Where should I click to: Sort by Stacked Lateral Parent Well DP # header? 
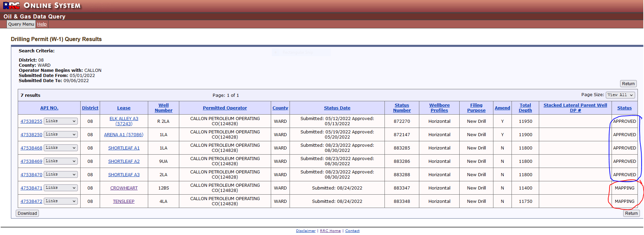pos(575,108)
